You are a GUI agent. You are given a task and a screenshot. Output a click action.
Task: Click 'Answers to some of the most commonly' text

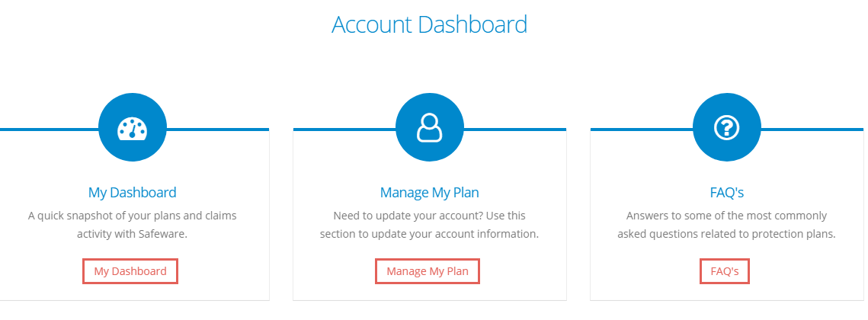[727, 216]
